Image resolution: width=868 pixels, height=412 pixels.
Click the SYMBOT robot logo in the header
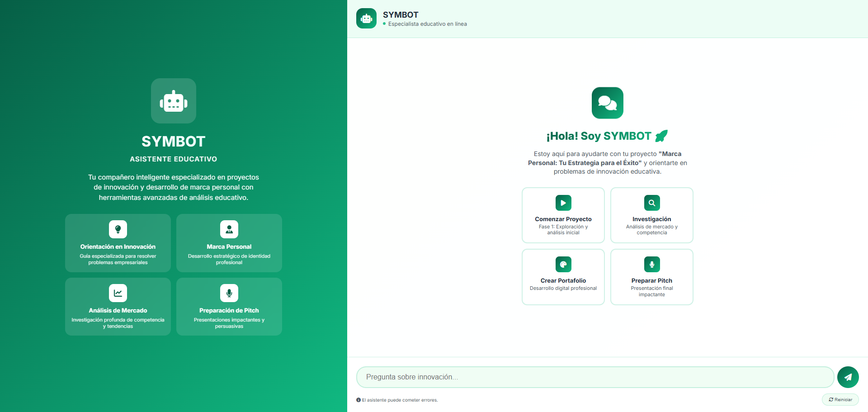pos(366,18)
